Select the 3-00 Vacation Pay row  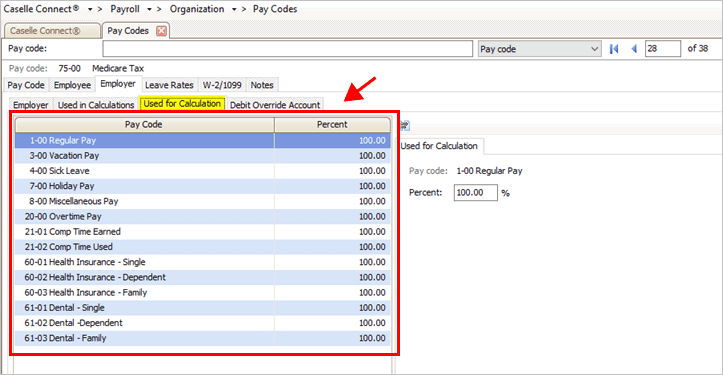(202, 155)
